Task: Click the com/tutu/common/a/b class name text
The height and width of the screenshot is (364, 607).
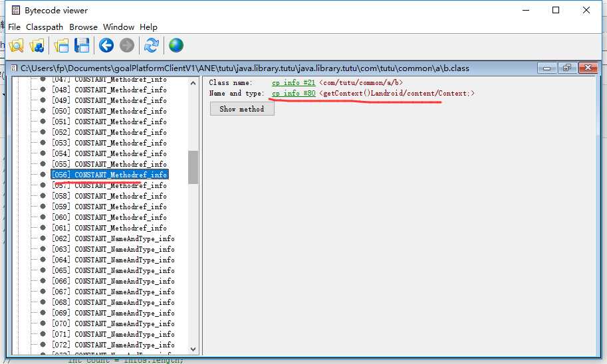Action: click(361, 82)
